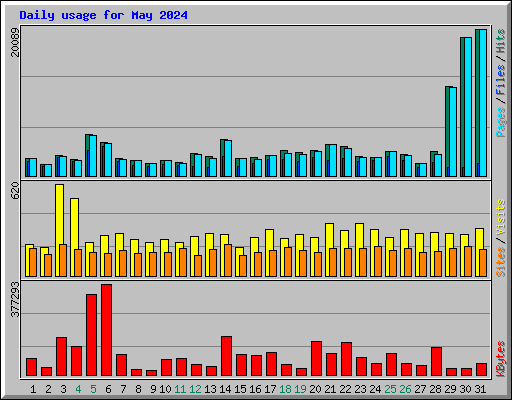The height and width of the screenshot is (400, 512).
Task: Click day label 31 on the x-axis
Action: pyautogui.click(x=480, y=389)
